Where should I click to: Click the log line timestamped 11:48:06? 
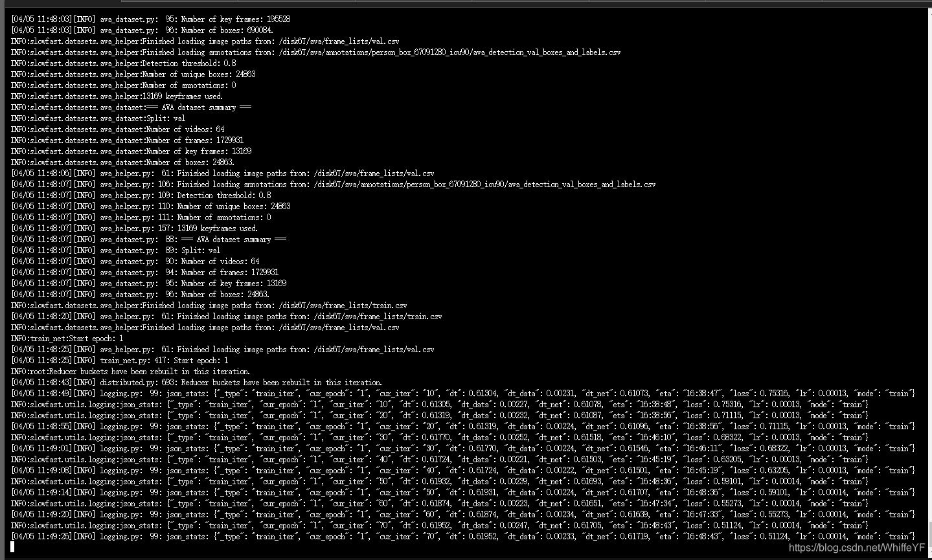point(222,174)
